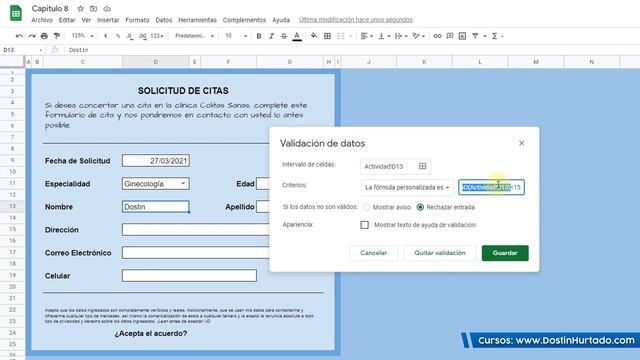Click the Redo arrow in toolbar
Viewport: 640px width, 360px height.
32,36
